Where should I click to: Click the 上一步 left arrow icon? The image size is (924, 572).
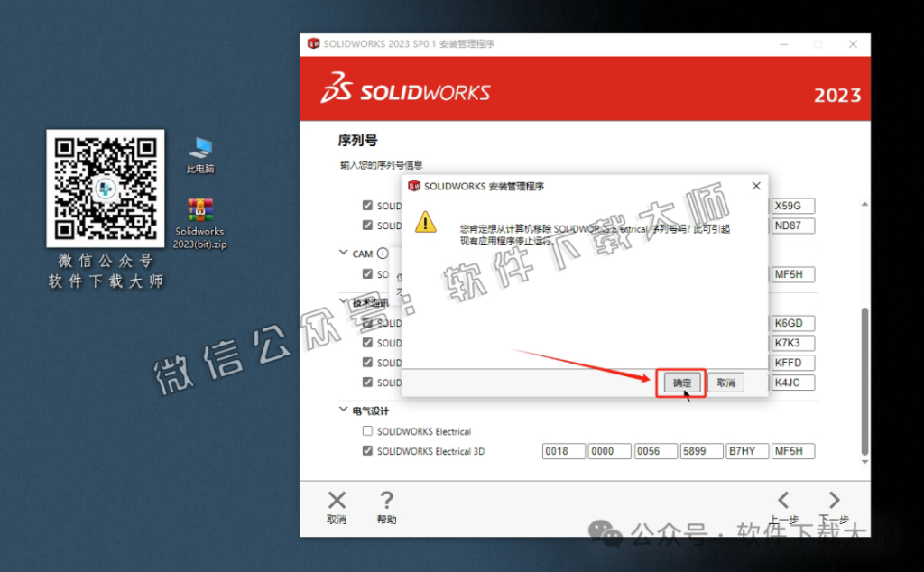coord(782,501)
